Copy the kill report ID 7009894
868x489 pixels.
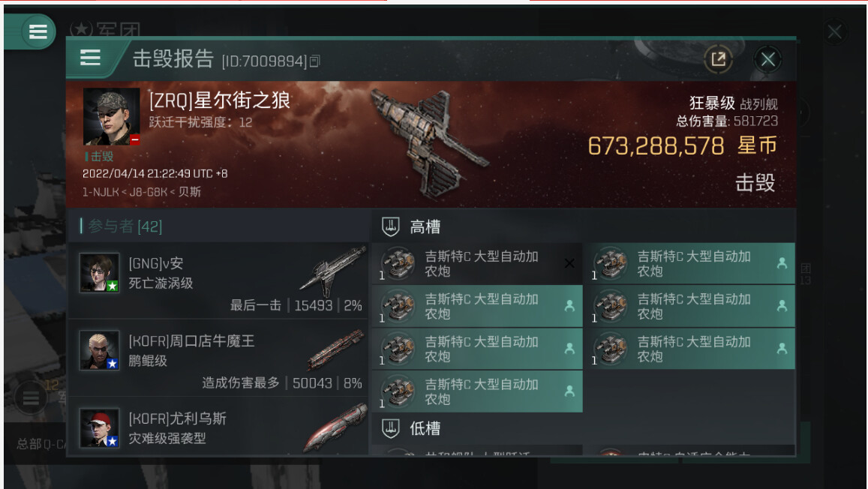(314, 61)
